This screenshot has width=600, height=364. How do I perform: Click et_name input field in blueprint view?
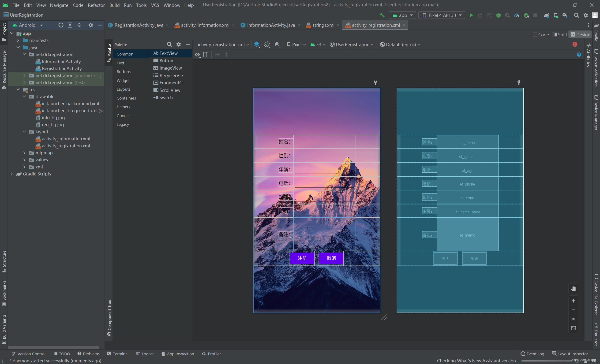pos(467,142)
